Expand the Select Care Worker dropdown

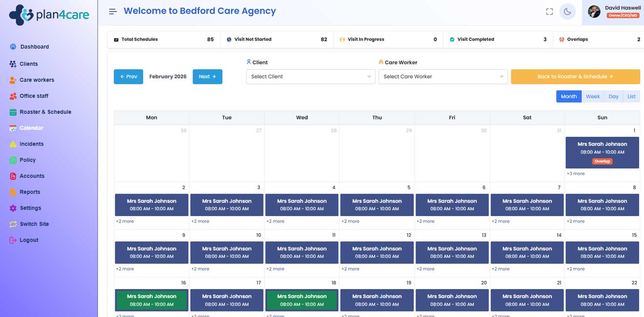[x=443, y=77]
